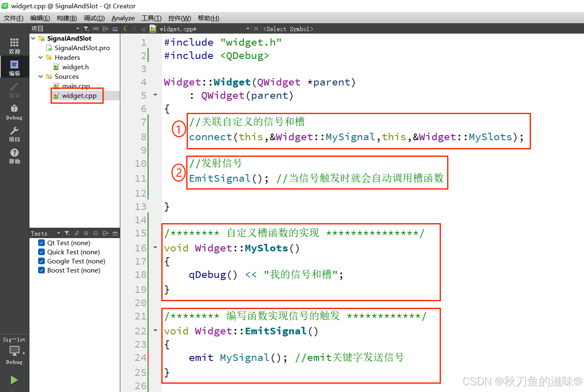
Task: Select main.cpp in Sources
Action: 76,86
